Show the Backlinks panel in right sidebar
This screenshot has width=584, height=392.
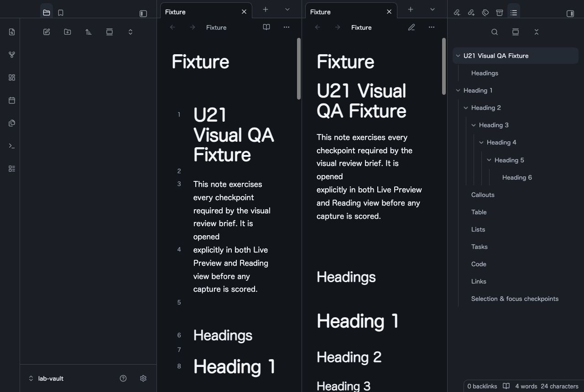(x=457, y=13)
